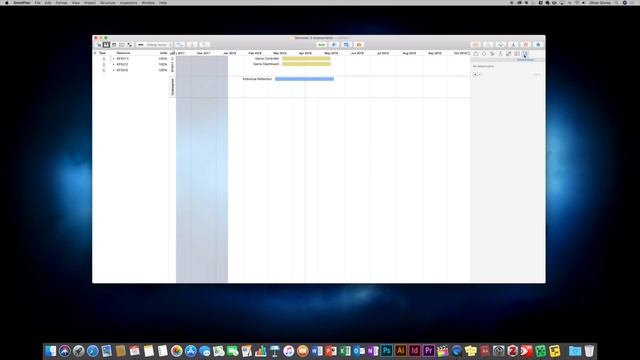Viewport: 640px width, 360px height.
Task: Click the Feb 2018 timeline header
Action: (255, 53)
